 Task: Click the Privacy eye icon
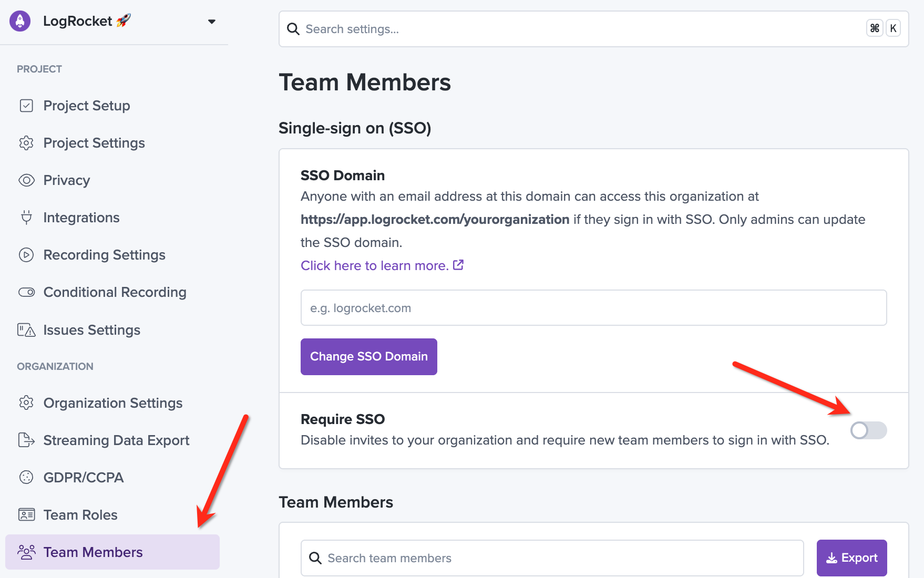click(x=26, y=180)
